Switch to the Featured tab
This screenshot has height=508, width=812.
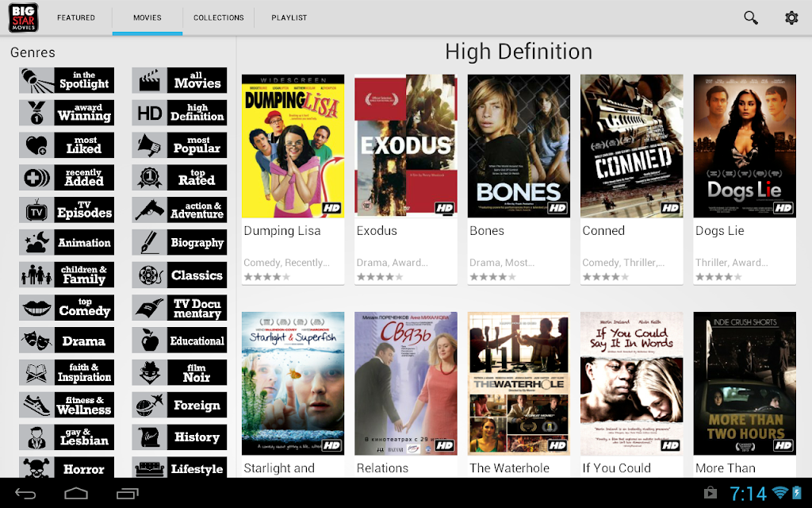[76, 17]
